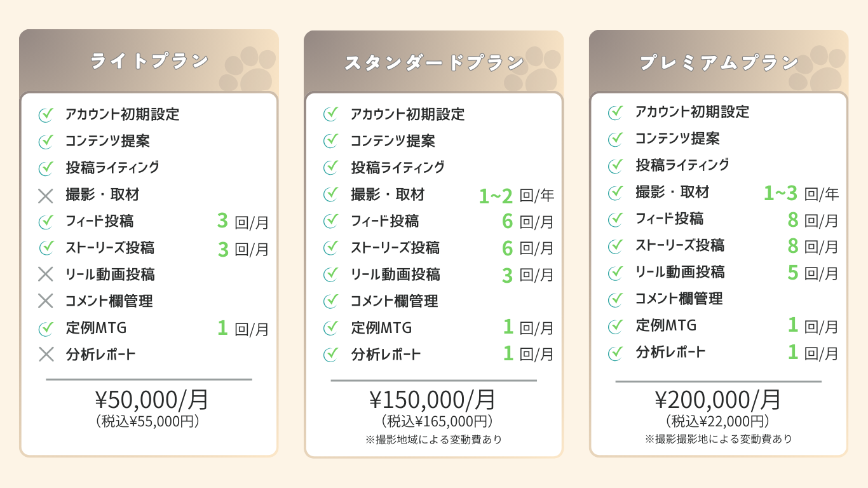Click the green check beside アカウント初期設定 in ライトプラン

pyautogui.click(x=46, y=115)
